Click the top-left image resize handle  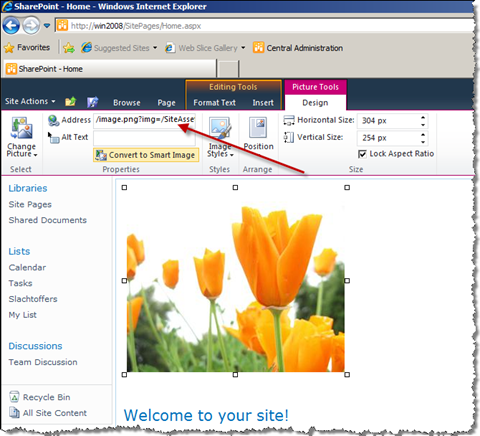(x=124, y=188)
